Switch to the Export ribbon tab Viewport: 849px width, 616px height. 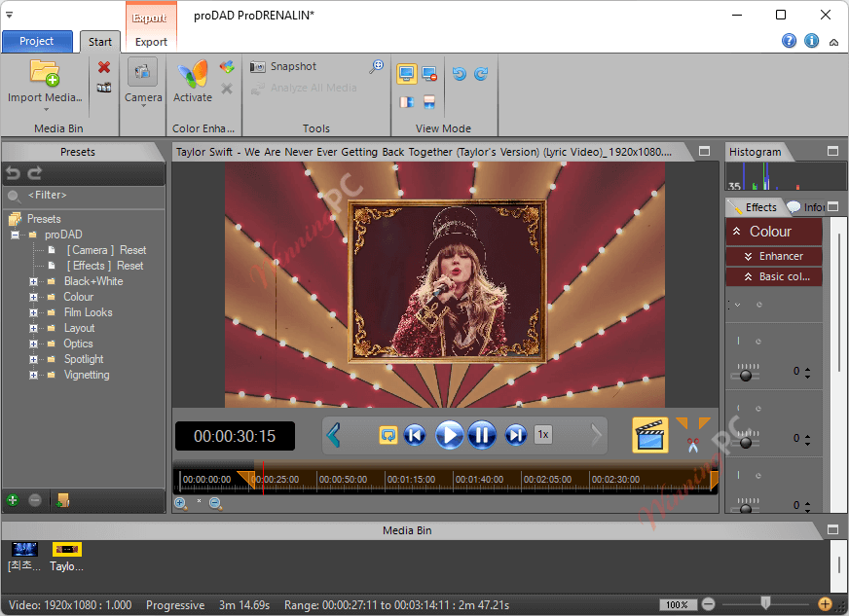pos(151,42)
